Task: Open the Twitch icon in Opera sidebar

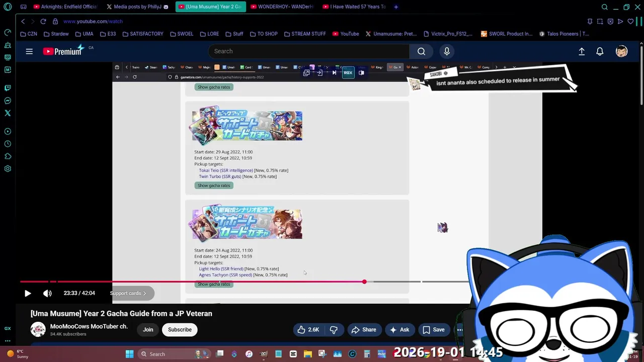Action: pos(8,88)
